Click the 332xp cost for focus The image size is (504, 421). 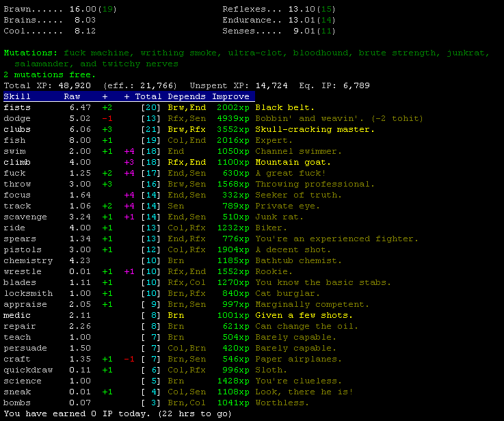[236, 195]
